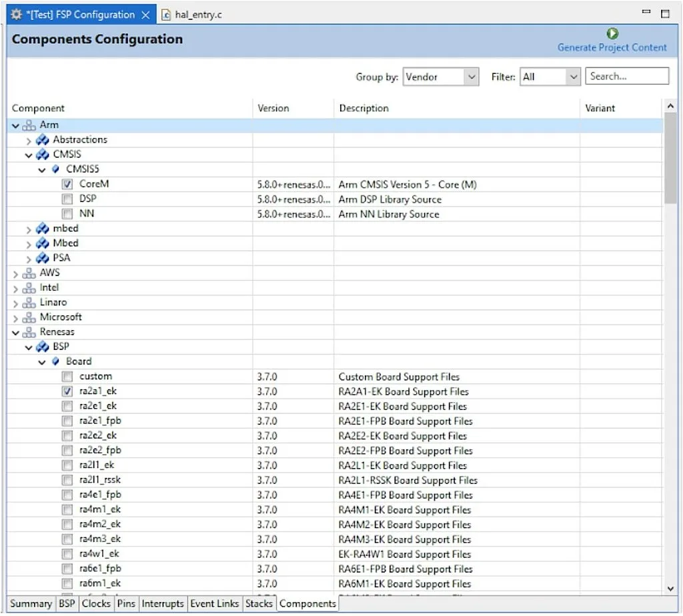
Task: Go to the Summary tab
Action: [30, 603]
